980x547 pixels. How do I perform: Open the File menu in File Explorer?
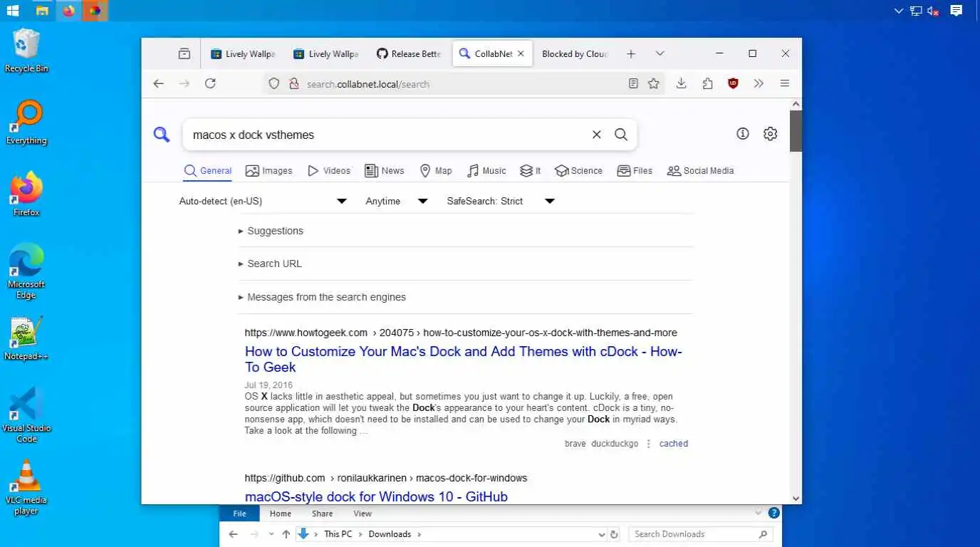239,514
